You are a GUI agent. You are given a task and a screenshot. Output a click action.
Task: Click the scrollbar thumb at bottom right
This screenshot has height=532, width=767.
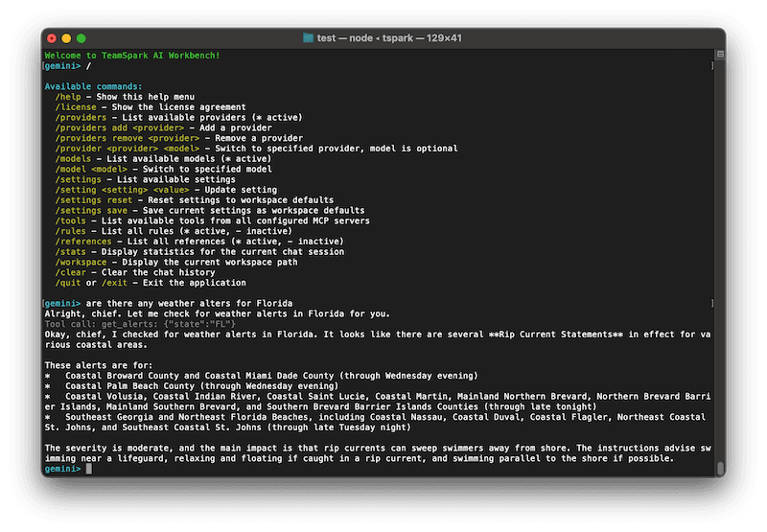[720, 468]
